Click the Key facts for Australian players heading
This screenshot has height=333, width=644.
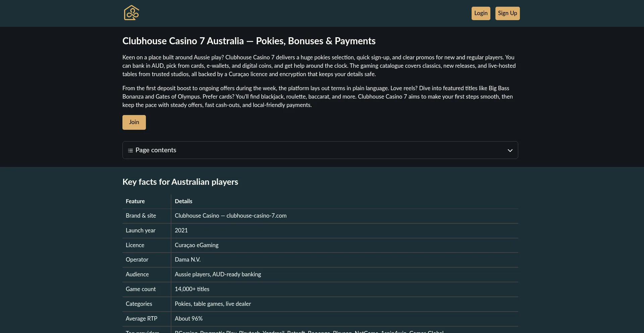(x=180, y=182)
